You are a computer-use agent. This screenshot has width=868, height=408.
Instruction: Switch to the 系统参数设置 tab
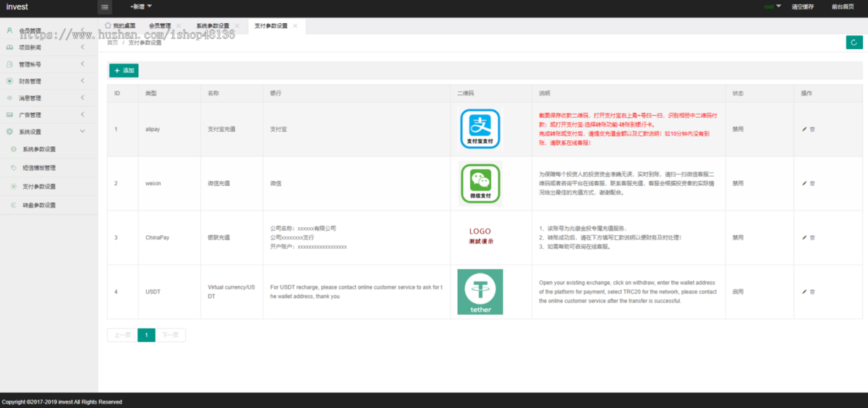click(x=218, y=25)
